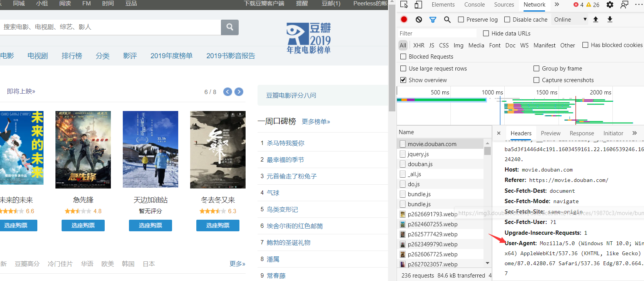Check Hide data URLs
The image size is (644, 281).
coord(486,33)
